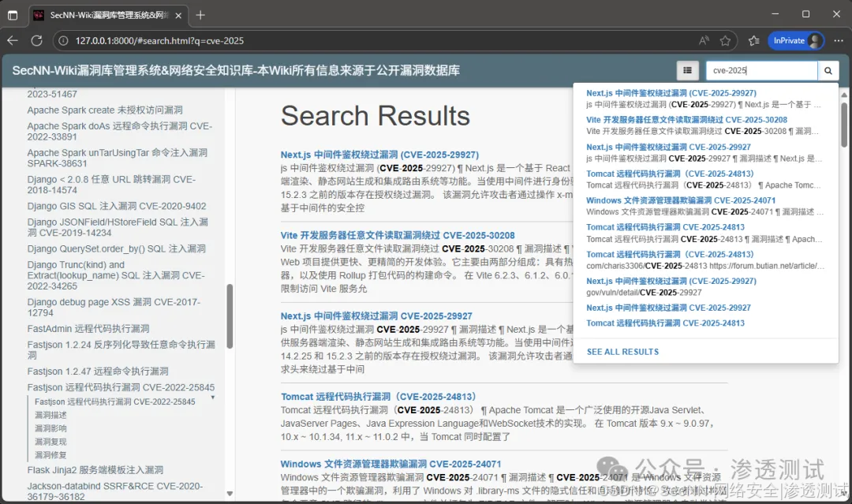This screenshot has width=852, height=504.
Task: Open sidebar item Django debug page XSS CVE-2017-12794
Action: (x=114, y=307)
